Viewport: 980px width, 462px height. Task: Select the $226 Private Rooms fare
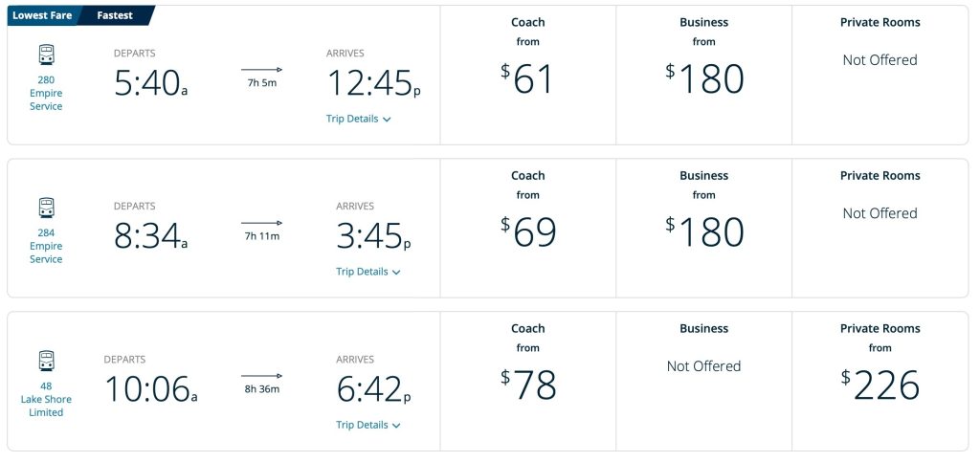(880, 385)
